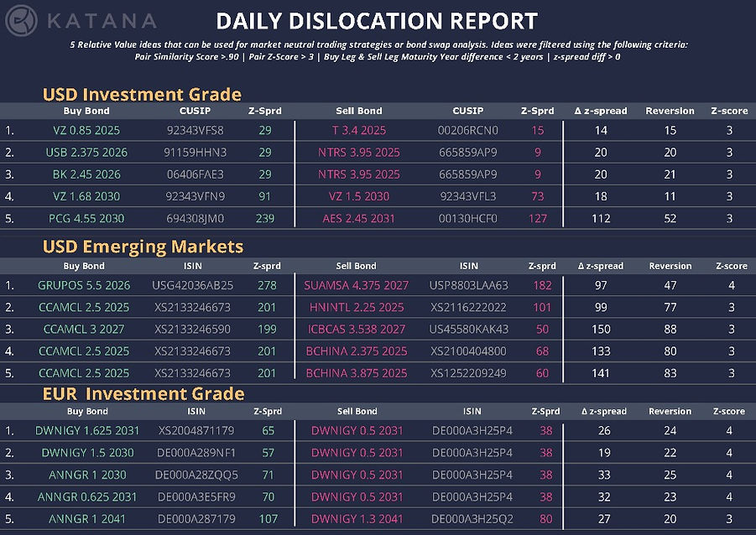Select the EUR Investment Grade section heading
Viewport: 756px width, 535px height.
point(143,394)
